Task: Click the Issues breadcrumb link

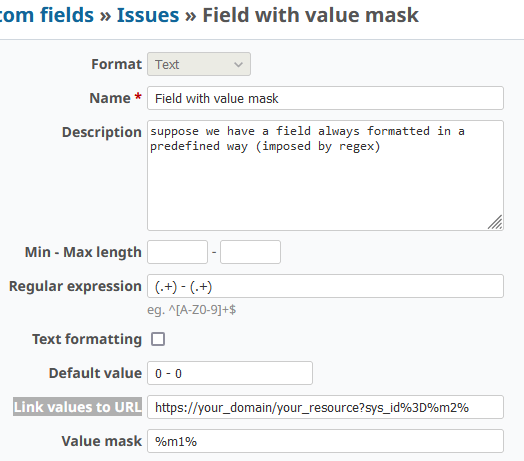Action: 148,15
